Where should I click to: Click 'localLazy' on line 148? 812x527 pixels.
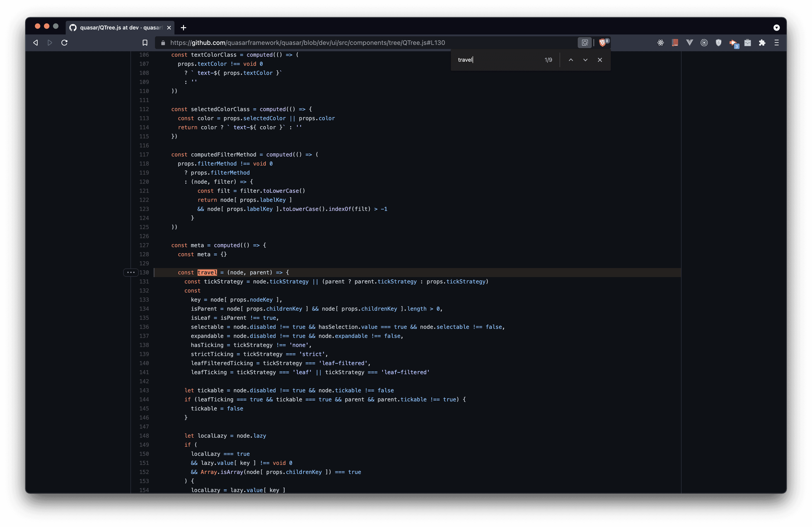pos(212,435)
